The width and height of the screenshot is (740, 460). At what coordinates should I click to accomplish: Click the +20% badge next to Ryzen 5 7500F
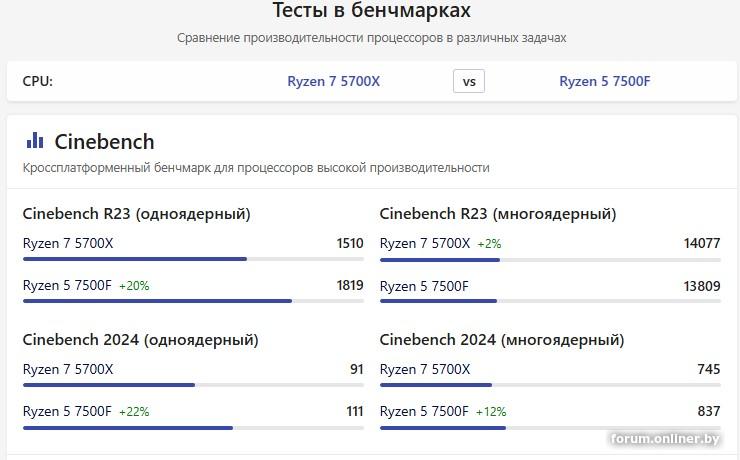tap(134, 286)
